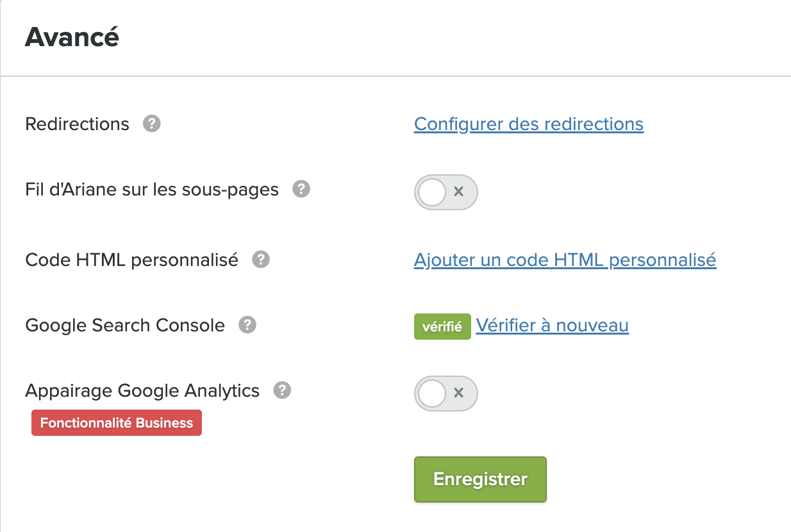Click the green vérifié badge
Image resolution: width=791 pixels, height=532 pixels.
point(442,326)
